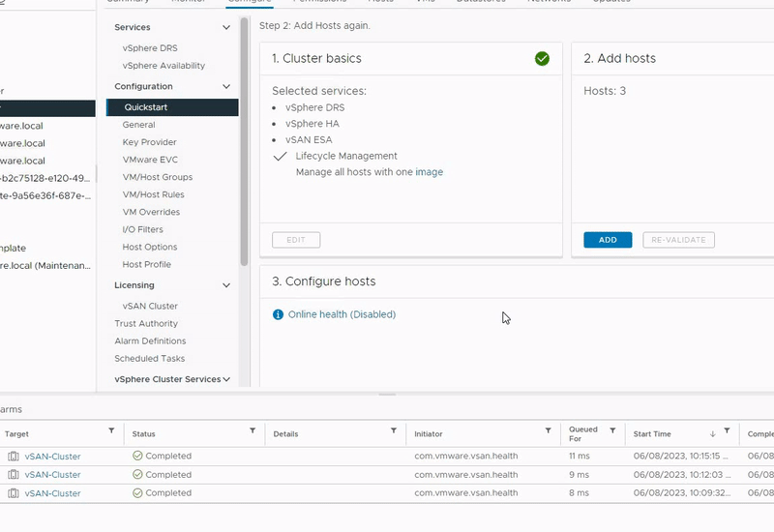
Task: Select tree item te-9a56e36f-687e-...
Action: tap(45, 196)
